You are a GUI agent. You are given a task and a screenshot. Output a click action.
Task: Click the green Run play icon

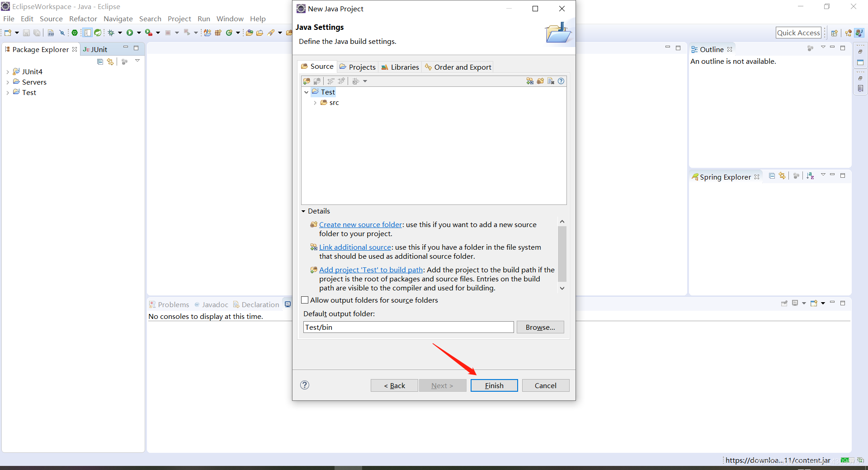pos(130,33)
